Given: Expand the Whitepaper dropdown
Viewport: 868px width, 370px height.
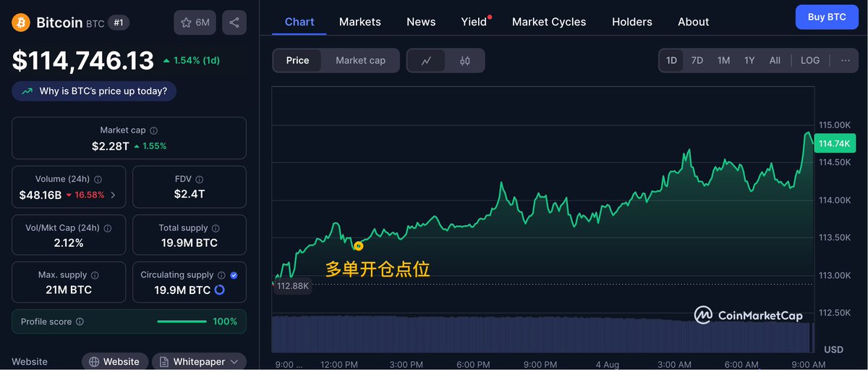Looking at the screenshot, I should (200, 361).
